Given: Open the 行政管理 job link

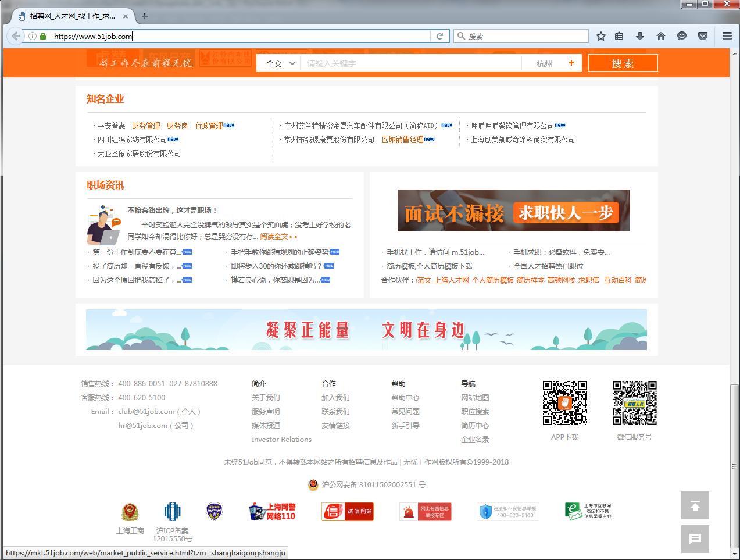Looking at the screenshot, I should [x=209, y=126].
